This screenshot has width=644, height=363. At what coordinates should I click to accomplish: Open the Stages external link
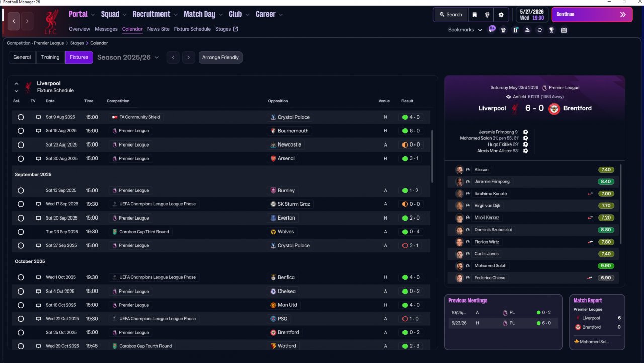(x=226, y=29)
